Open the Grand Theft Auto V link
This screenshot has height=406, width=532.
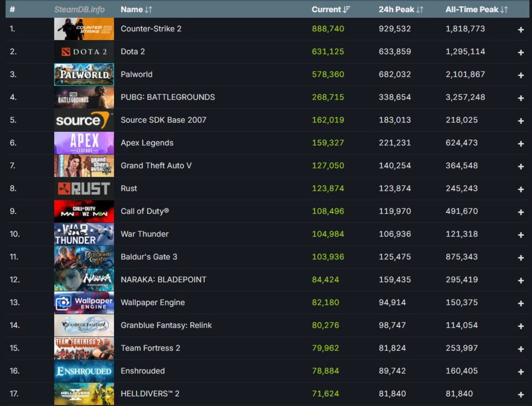(156, 166)
